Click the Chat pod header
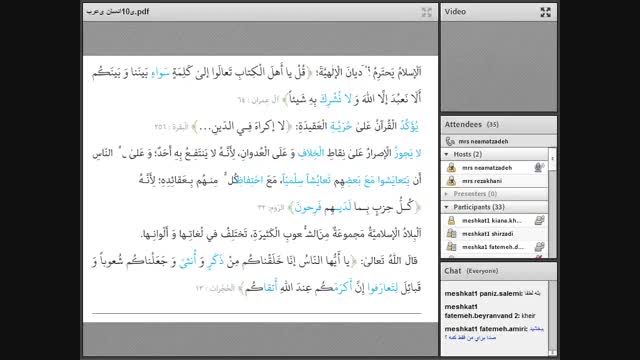640x360 pixels. (499, 271)
